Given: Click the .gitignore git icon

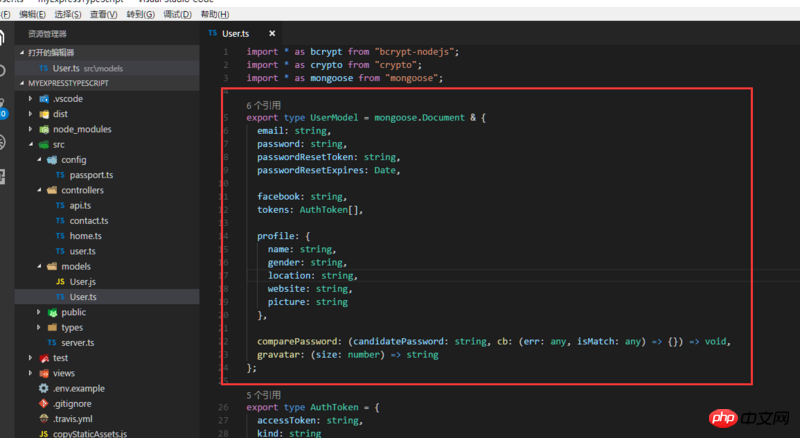Looking at the screenshot, I should 44,403.
